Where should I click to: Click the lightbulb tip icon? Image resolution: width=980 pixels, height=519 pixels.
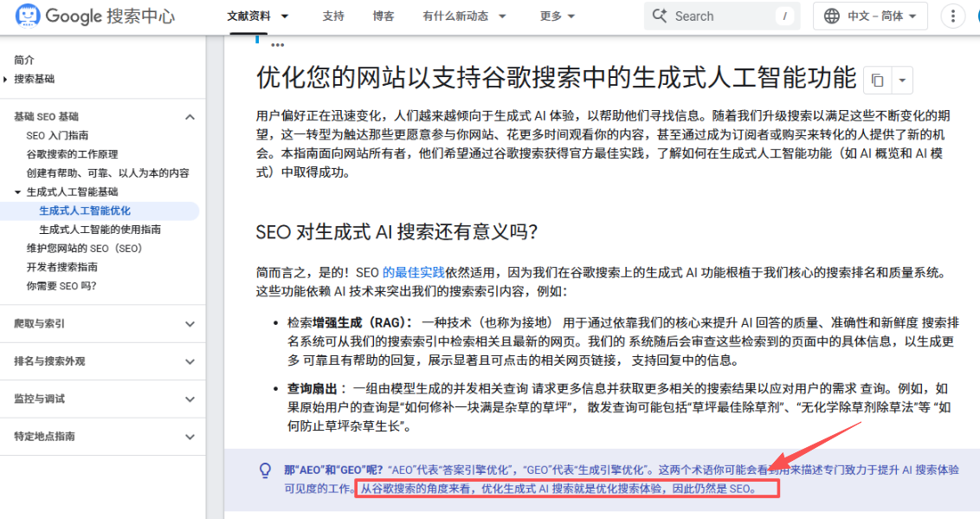tap(265, 470)
